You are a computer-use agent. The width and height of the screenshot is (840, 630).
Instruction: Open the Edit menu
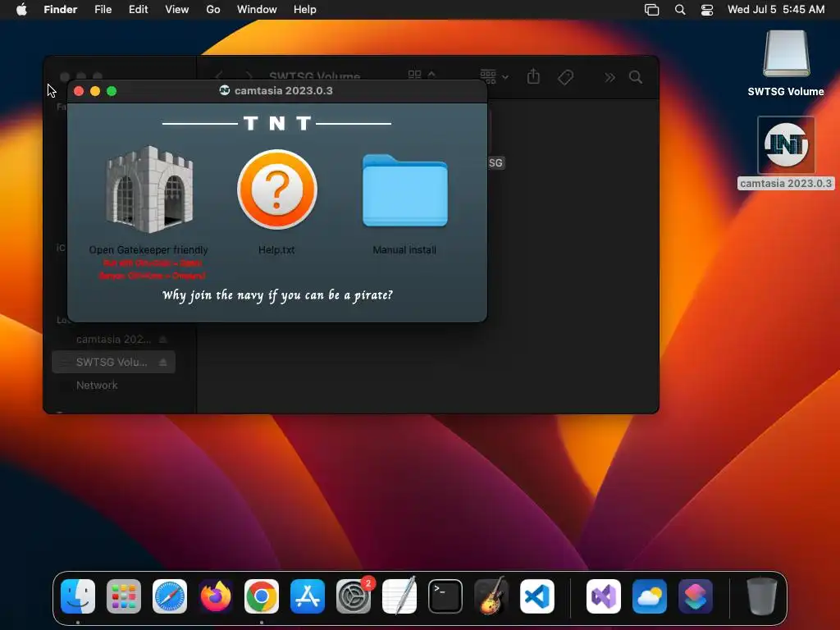(138, 10)
